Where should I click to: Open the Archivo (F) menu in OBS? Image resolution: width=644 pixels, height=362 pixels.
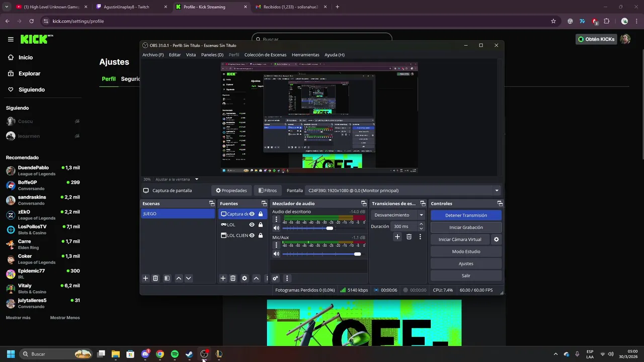point(153,55)
